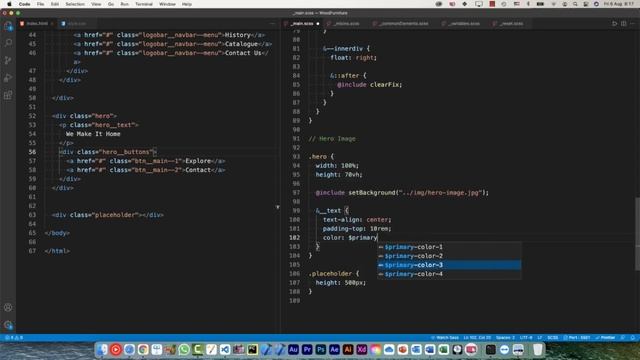This screenshot has width=640, height=360.
Task: Open the Apple menu
Action: [9, 4]
